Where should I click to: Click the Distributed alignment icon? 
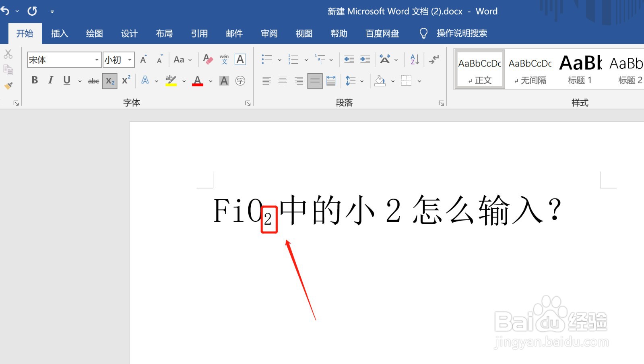pyautogui.click(x=331, y=81)
